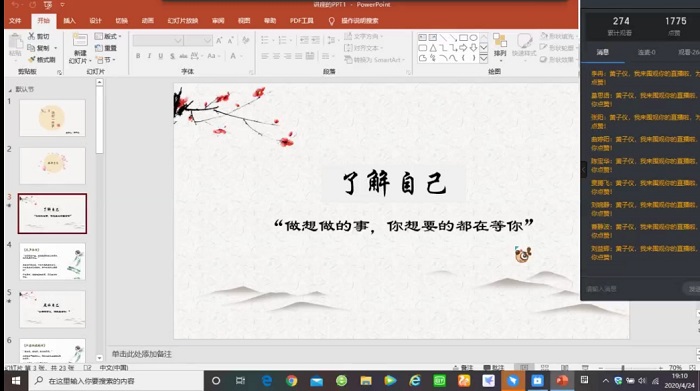Select the down arrow shape in gallery
Image resolution: width=700 pixels, height=391 pixels.
coord(473,48)
